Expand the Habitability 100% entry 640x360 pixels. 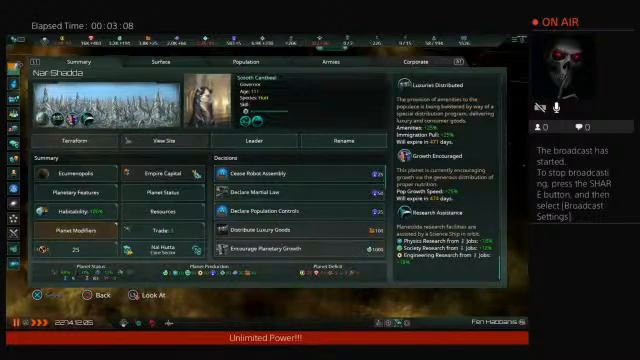(76, 211)
